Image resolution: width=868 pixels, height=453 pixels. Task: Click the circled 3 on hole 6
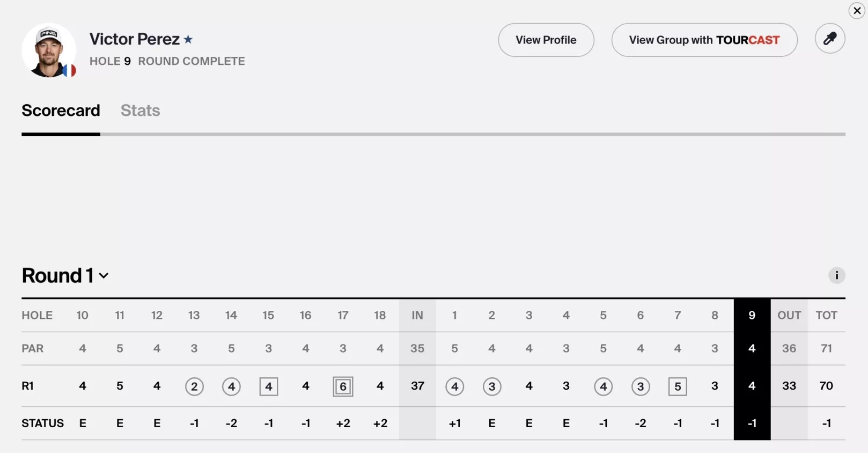click(x=641, y=386)
